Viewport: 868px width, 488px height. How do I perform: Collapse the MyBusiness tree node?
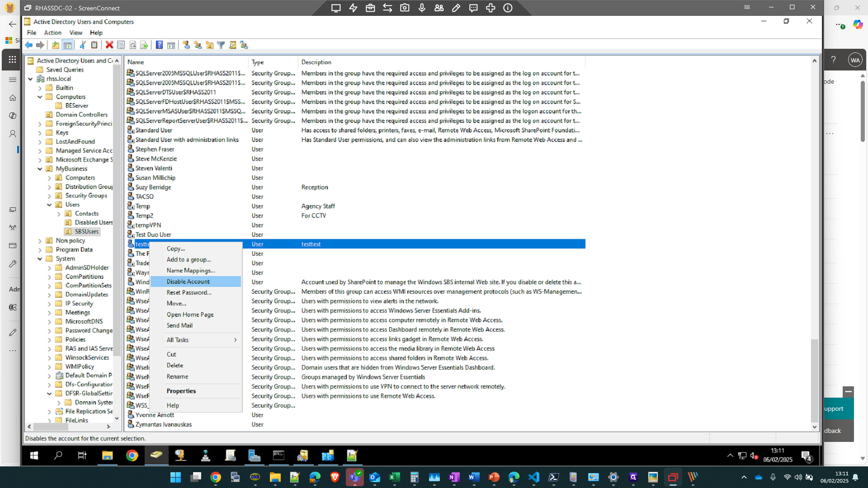(40, 169)
